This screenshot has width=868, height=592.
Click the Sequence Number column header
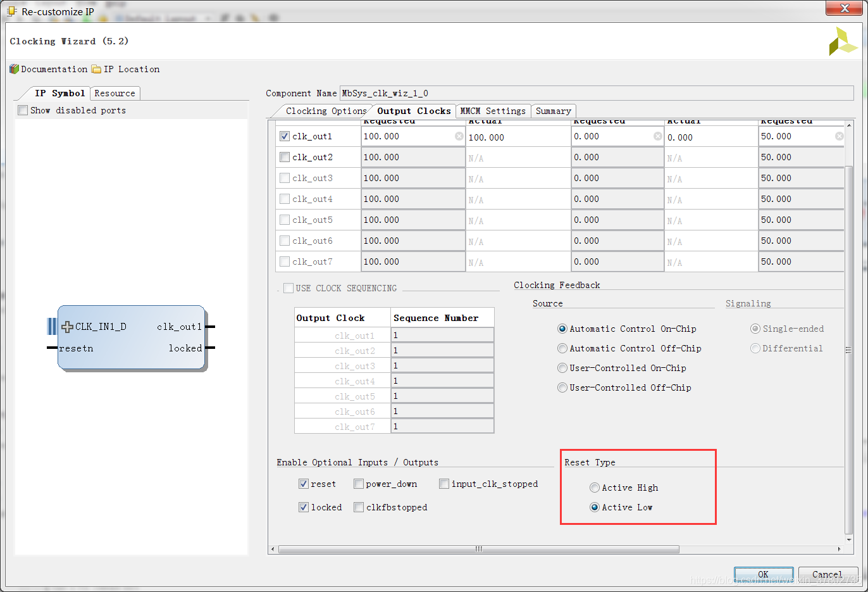[x=442, y=318]
